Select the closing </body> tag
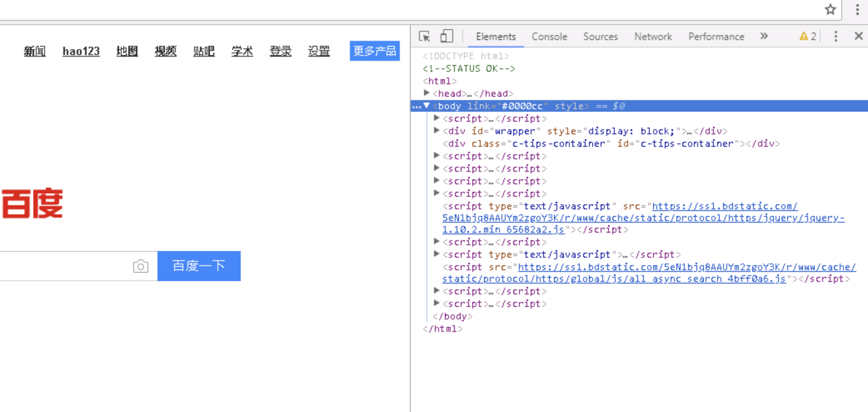Viewport: 868px width, 412px height. click(453, 316)
